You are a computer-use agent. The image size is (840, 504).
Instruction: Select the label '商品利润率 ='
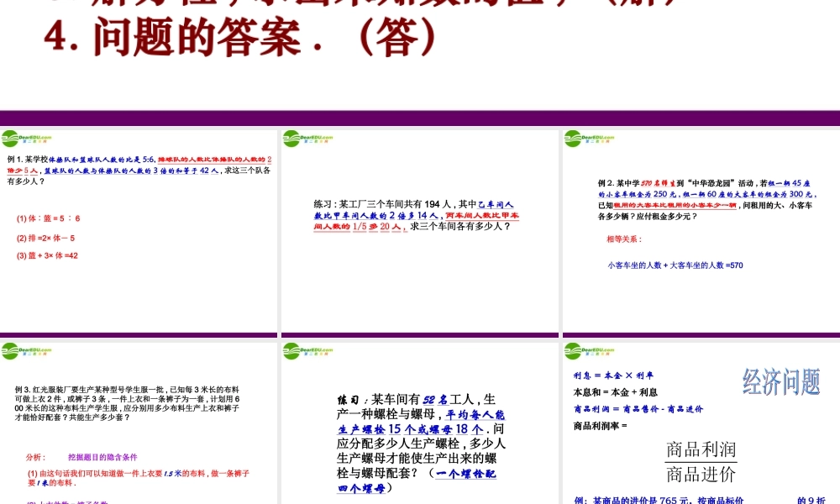tap(600, 426)
